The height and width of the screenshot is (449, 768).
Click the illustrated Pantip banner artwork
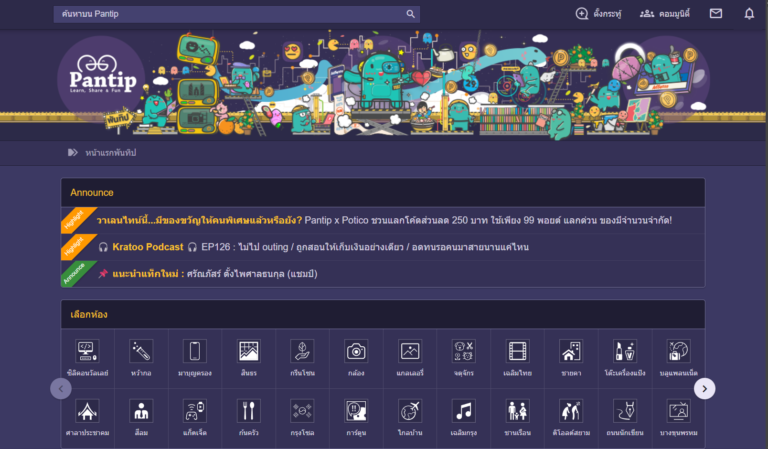383,84
